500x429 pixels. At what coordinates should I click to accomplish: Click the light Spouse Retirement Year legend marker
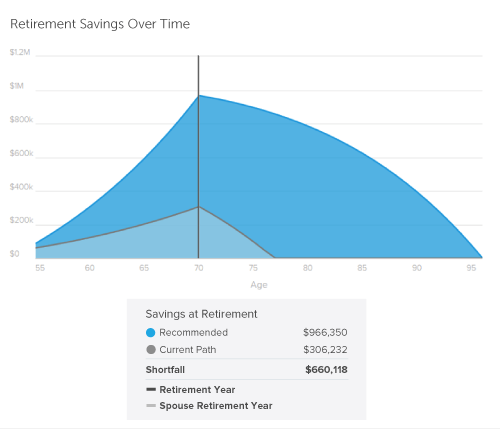click(151, 406)
